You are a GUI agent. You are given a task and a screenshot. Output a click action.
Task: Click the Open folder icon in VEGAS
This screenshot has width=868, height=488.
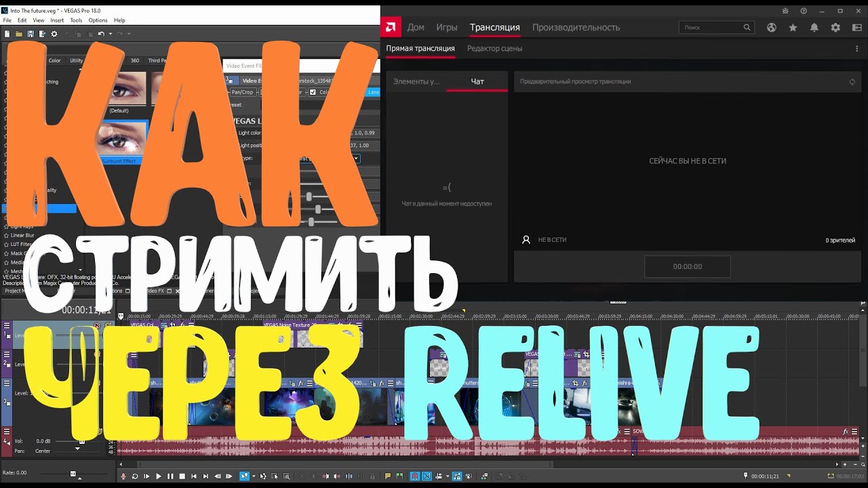(x=19, y=34)
